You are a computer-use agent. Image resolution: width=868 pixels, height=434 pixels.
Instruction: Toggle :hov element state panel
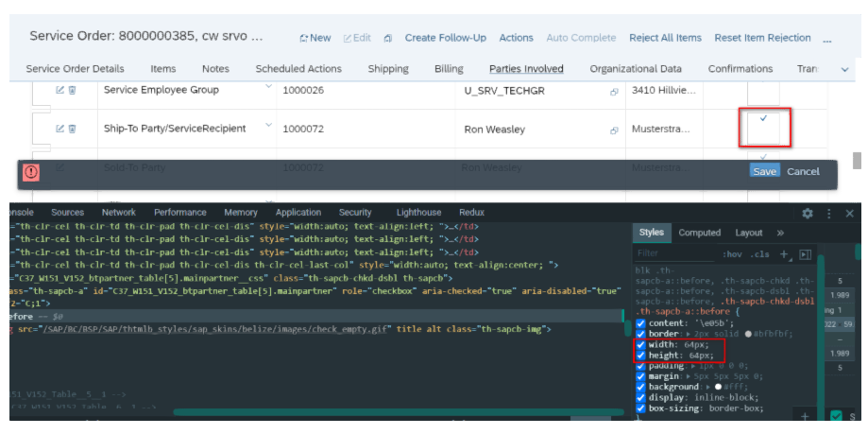click(x=731, y=254)
